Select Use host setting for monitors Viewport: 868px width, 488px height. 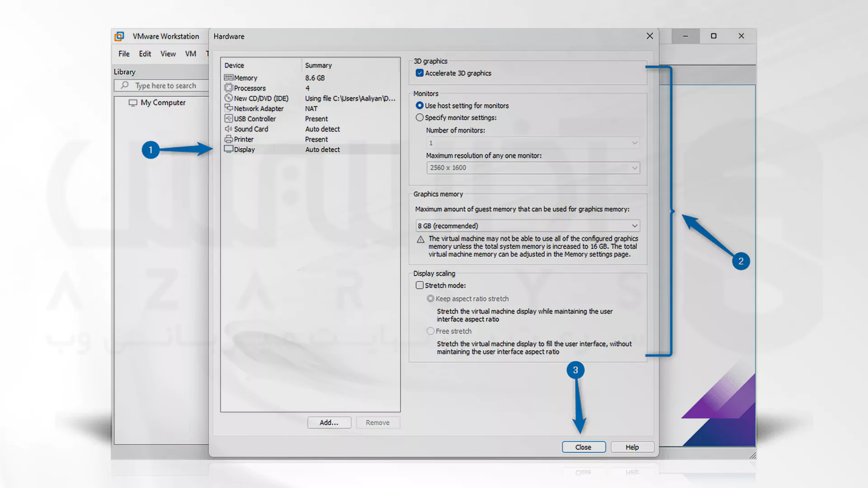coord(420,105)
